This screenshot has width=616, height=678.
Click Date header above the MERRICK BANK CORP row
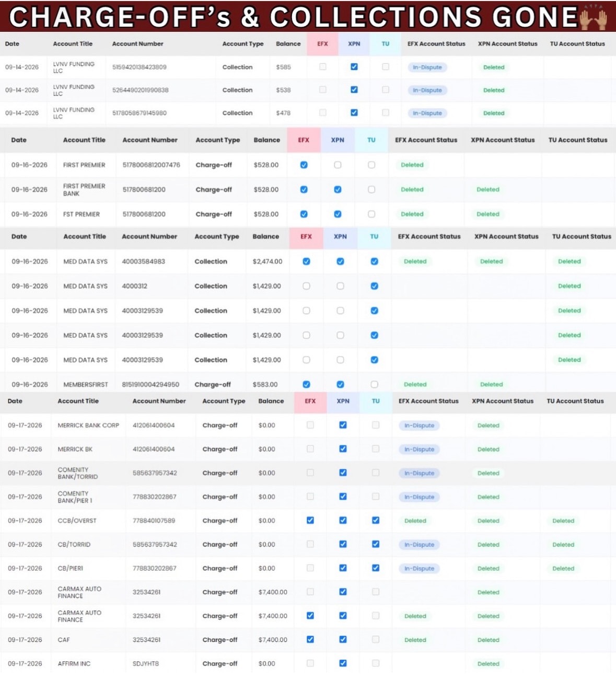pos(15,401)
